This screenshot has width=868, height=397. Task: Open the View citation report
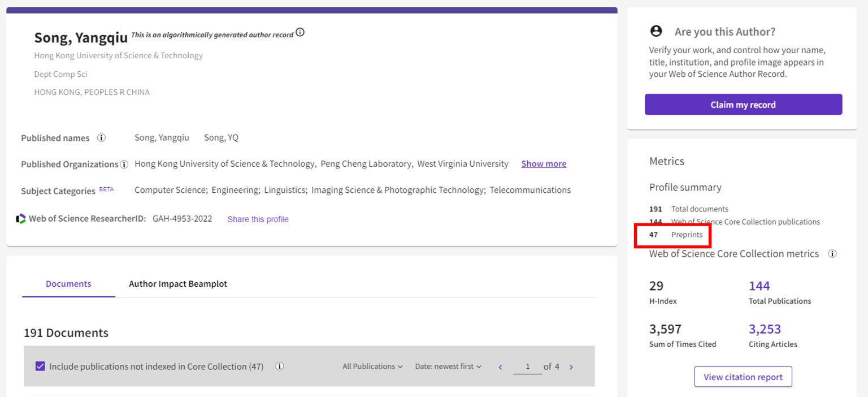(x=743, y=377)
